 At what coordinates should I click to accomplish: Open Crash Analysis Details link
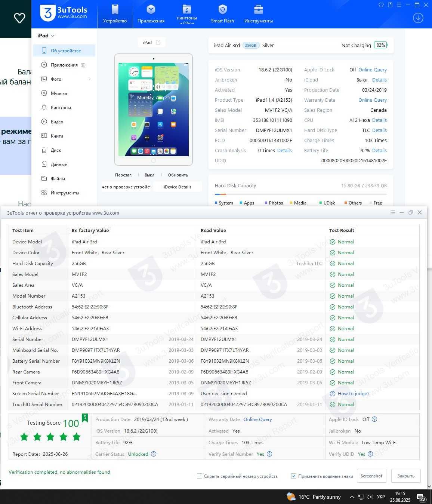pos(284,150)
